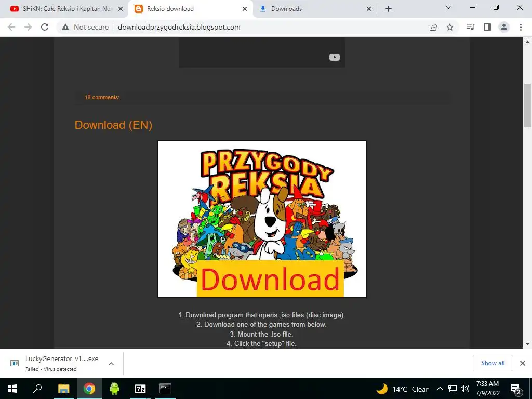Image resolution: width=532 pixels, height=399 pixels.
Task: Open the command prompt taskbar icon
Action: (x=165, y=389)
